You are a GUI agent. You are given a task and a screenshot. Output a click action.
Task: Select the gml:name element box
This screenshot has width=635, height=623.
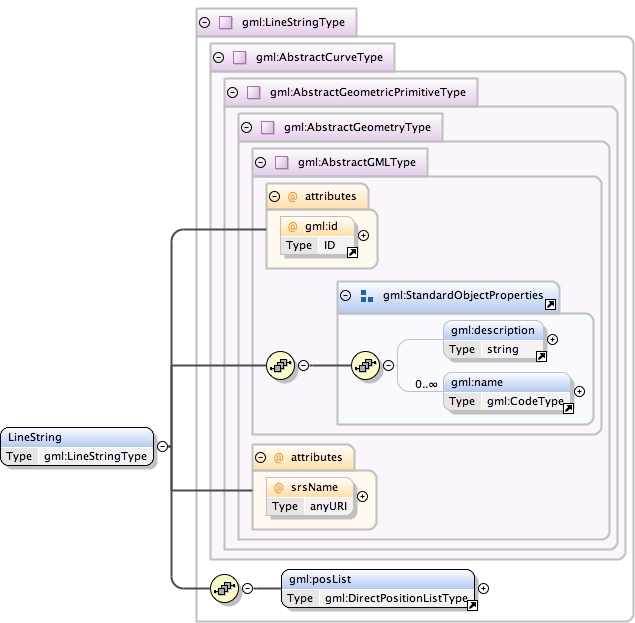(x=507, y=391)
